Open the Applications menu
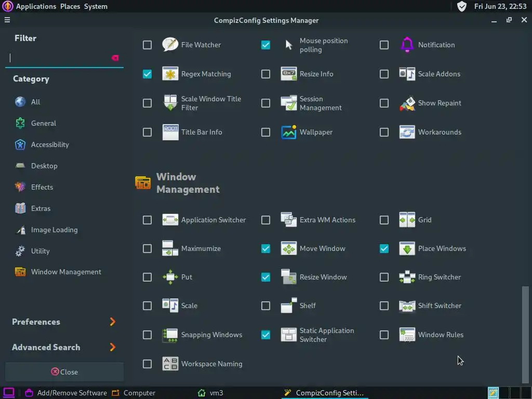Viewport: 532px width, 399px height. coord(36,6)
